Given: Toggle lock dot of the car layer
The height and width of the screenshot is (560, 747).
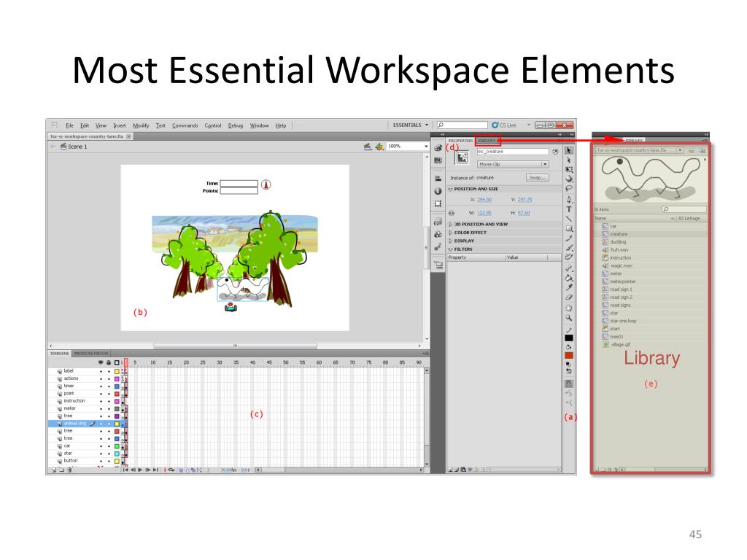Looking at the screenshot, I should coord(109,446).
